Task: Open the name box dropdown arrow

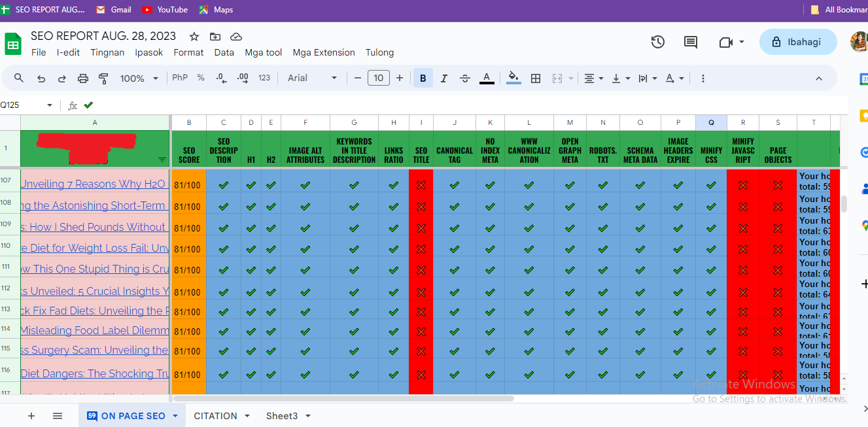Action: pyautogui.click(x=50, y=105)
